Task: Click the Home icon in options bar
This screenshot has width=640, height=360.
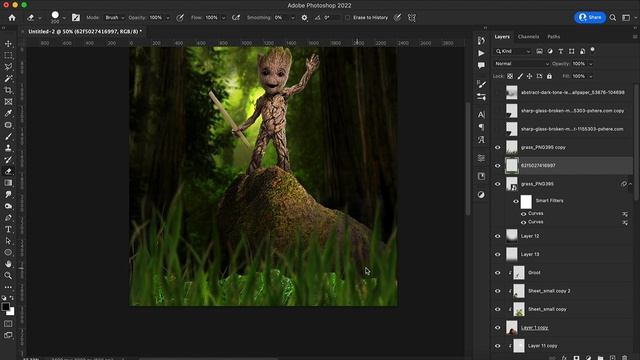Action: point(12,18)
